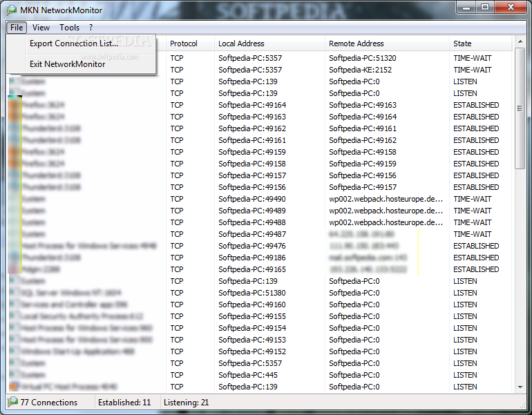Click ESTABLISHED state in the port 49476 row
Image resolution: width=532 pixels, height=415 pixels.
pyautogui.click(x=476, y=246)
